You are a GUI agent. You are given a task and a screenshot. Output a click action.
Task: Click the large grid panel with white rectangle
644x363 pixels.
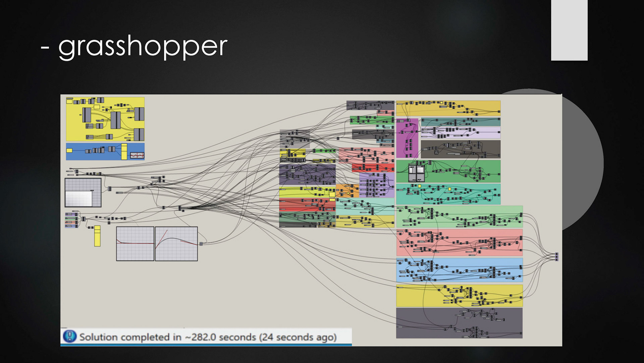(83, 193)
